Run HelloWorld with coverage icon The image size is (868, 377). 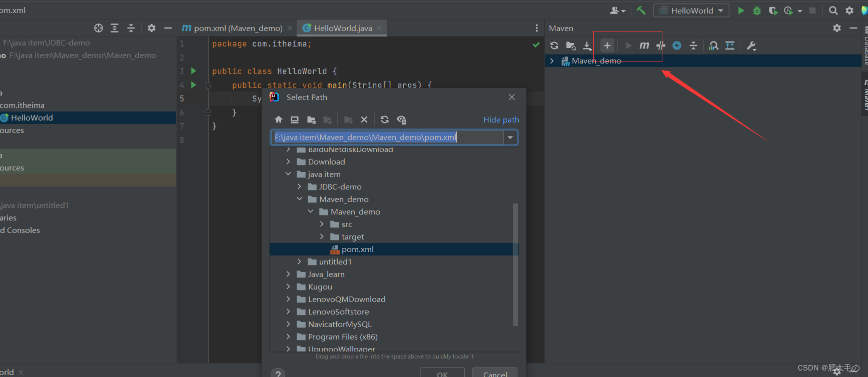[773, 10]
